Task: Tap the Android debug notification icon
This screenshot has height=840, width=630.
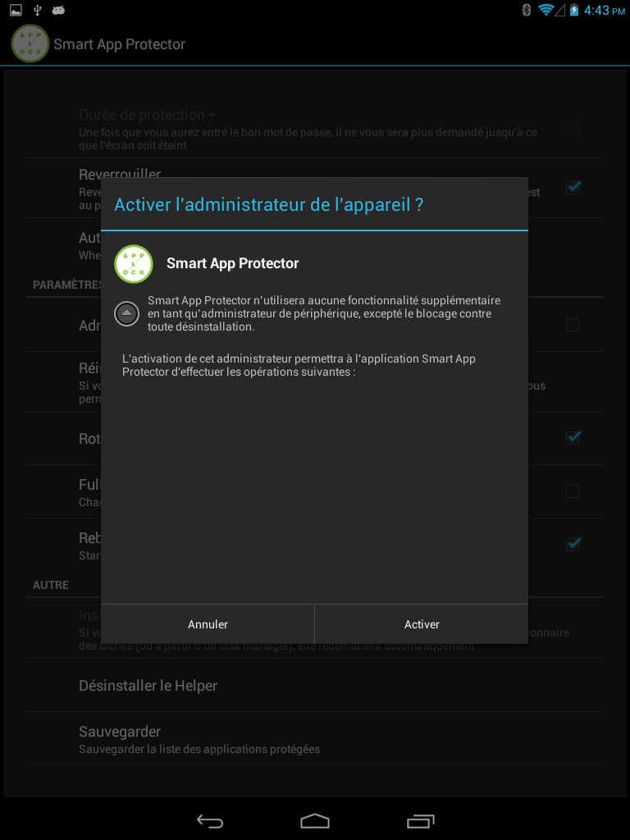Action: 58,10
